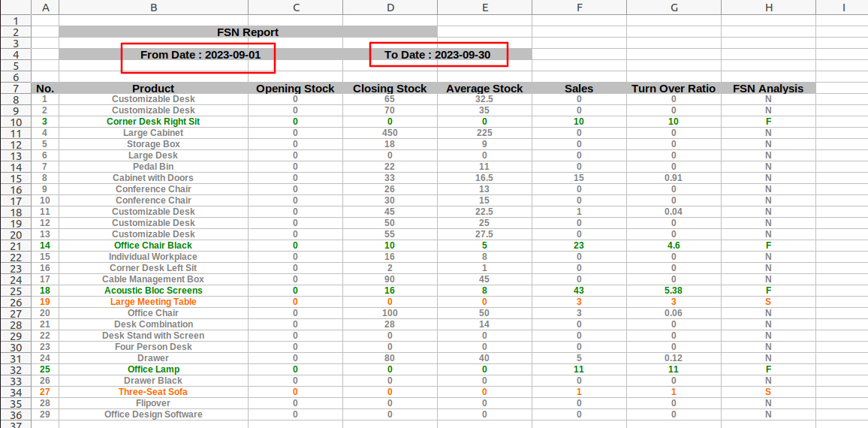Click the Sales heading cell
The height and width of the screenshot is (428, 868).
pyautogui.click(x=580, y=88)
